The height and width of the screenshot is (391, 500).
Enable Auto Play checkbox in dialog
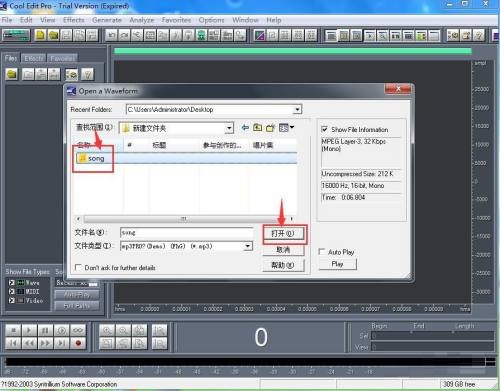(x=322, y=252)
